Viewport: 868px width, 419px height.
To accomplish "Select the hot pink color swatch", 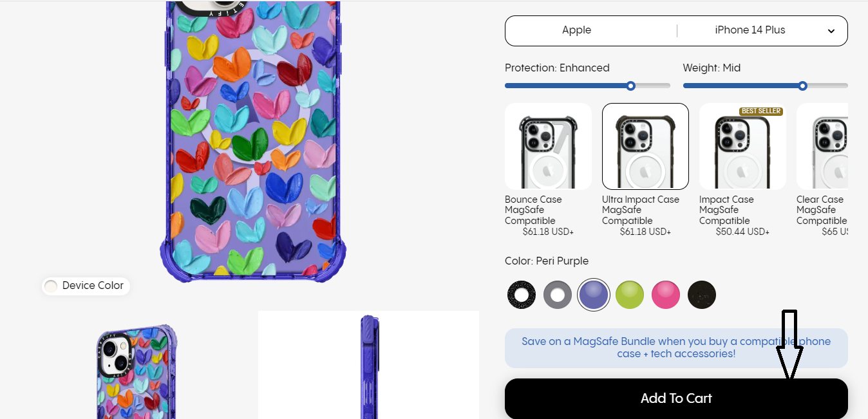I will pyautogui.click(x=666, y=295).
